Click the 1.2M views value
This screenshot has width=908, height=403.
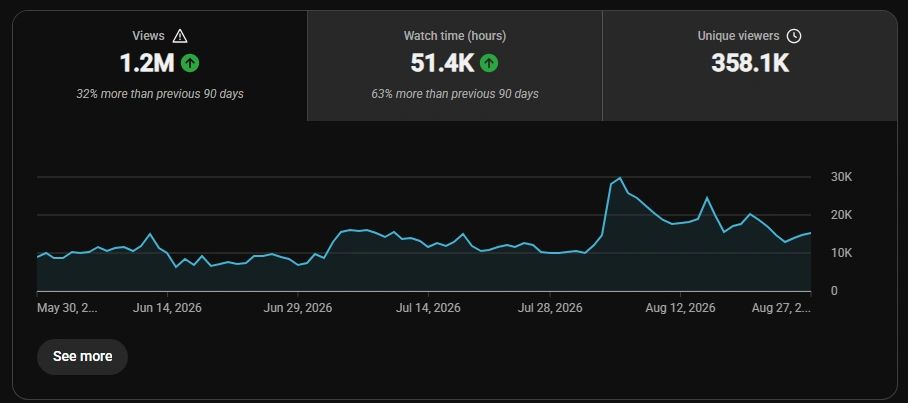point(147,63)
